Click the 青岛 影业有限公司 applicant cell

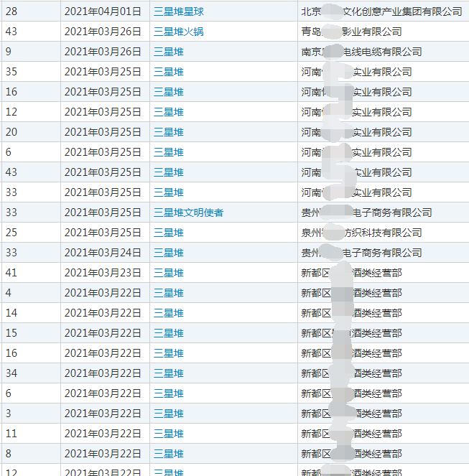[x=351, y=32]
